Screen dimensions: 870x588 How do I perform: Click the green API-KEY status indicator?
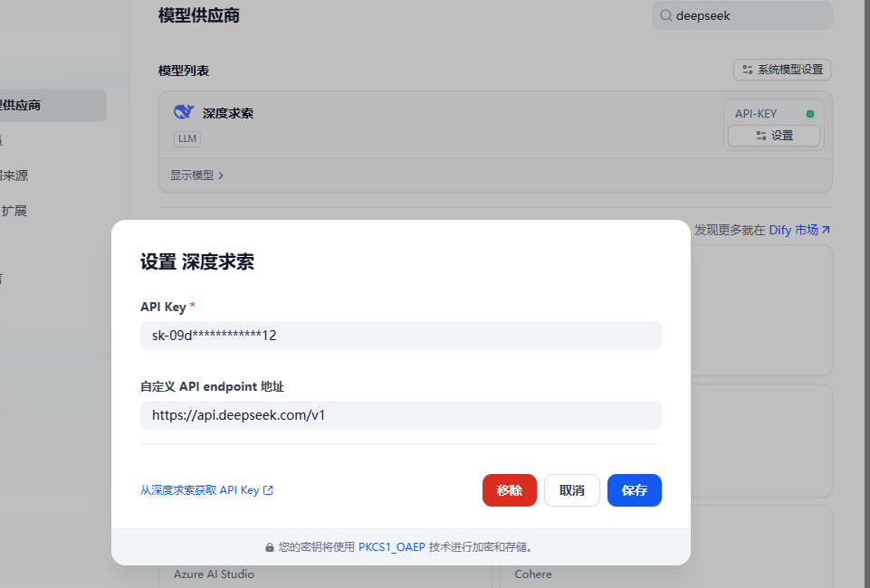[x=810, y=114]
